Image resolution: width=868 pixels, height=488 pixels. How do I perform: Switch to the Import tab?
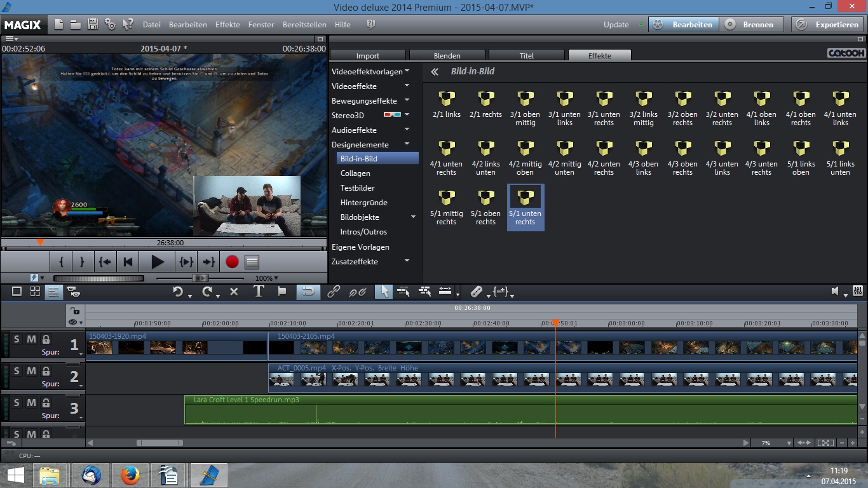point(368,55)
